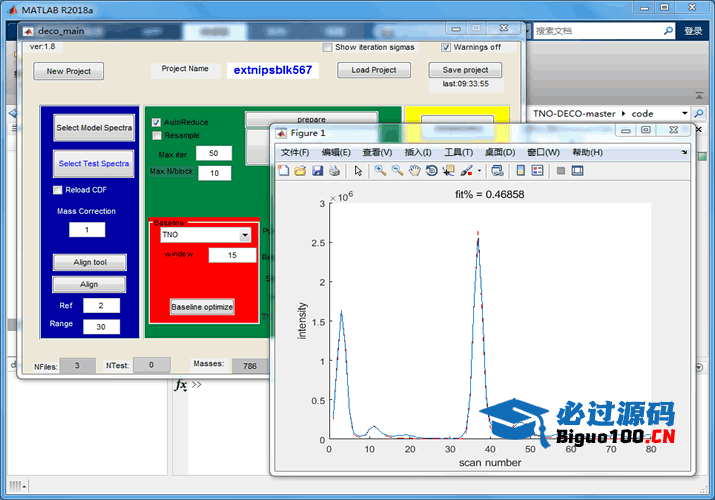Open file icon in Figure 1 toolbar
Viewport: 715px width, 500px height.
point(300,171)
